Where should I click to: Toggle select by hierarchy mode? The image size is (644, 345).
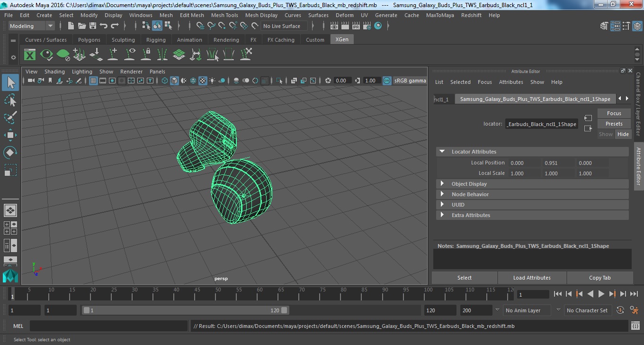[x=146, y=26]
